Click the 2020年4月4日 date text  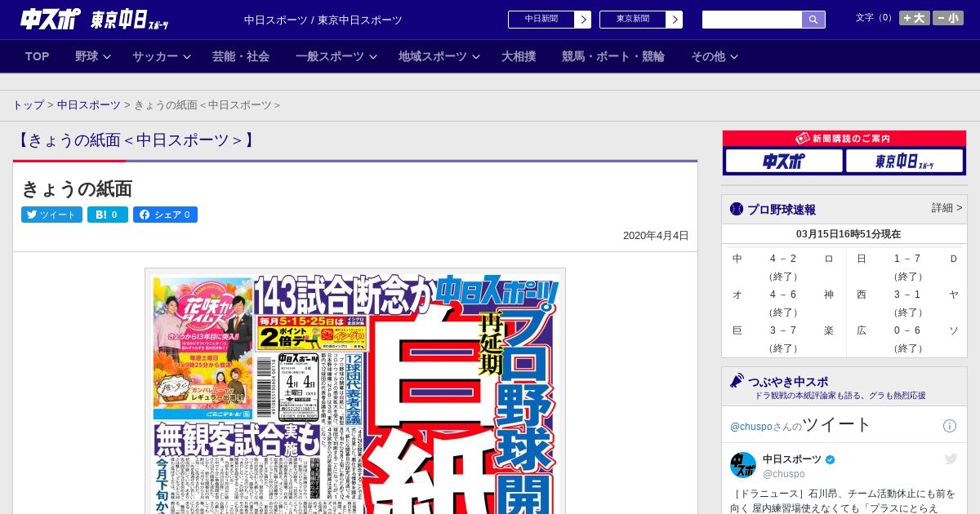pos(656,235)
